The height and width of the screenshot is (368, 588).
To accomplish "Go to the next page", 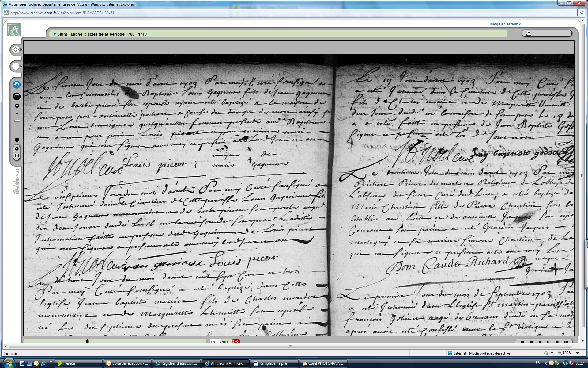I will (x=548, y=342).
